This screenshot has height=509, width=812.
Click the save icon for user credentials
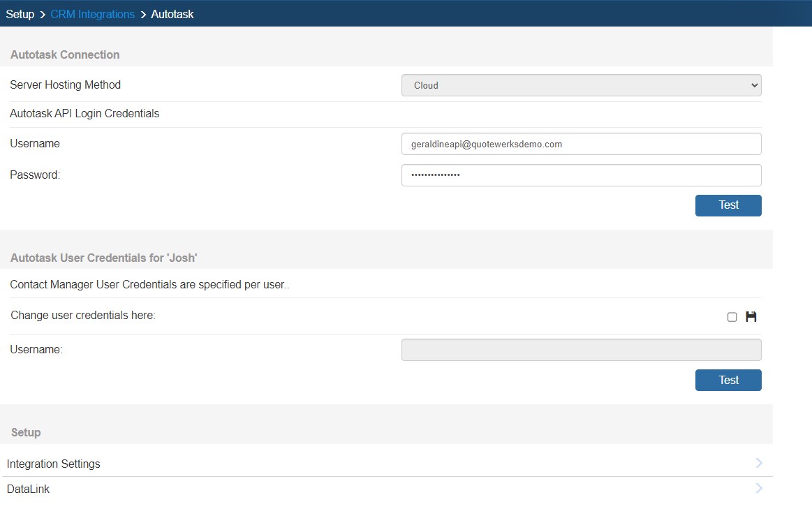[x=751, y=316]
